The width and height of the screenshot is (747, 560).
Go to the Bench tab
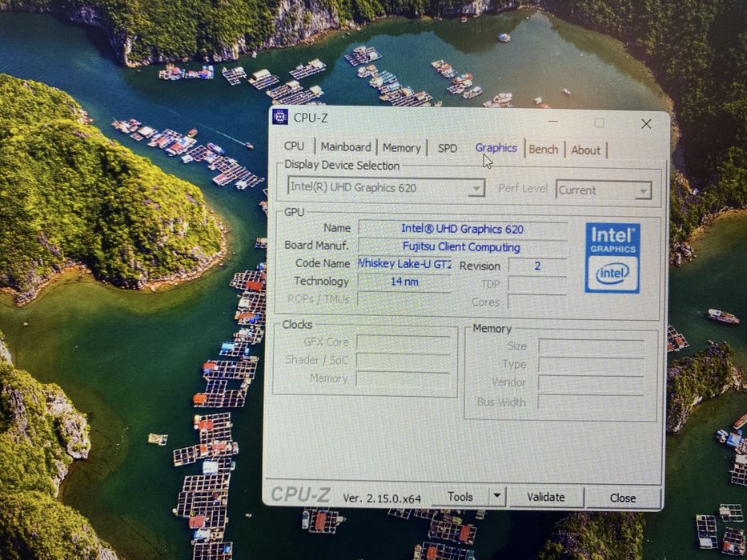tap(543, 150)
